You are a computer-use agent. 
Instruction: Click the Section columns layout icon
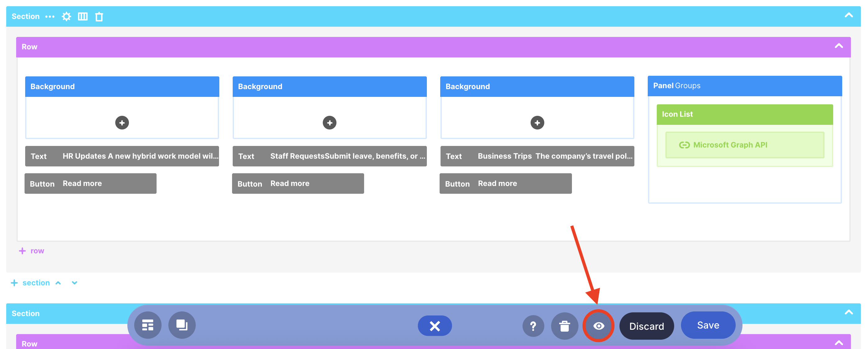pos(83,16)
